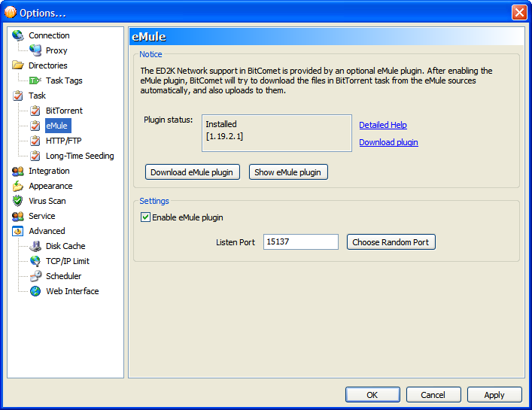Screen dimensions: 532x410
Task: Disable the Enable eMule plugin checkbox
Action: tap(145, 217)
